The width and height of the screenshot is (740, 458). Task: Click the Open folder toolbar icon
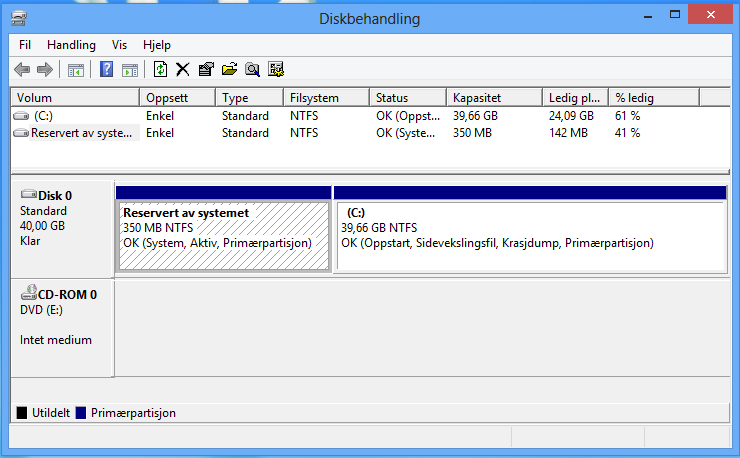click(229, 69)
